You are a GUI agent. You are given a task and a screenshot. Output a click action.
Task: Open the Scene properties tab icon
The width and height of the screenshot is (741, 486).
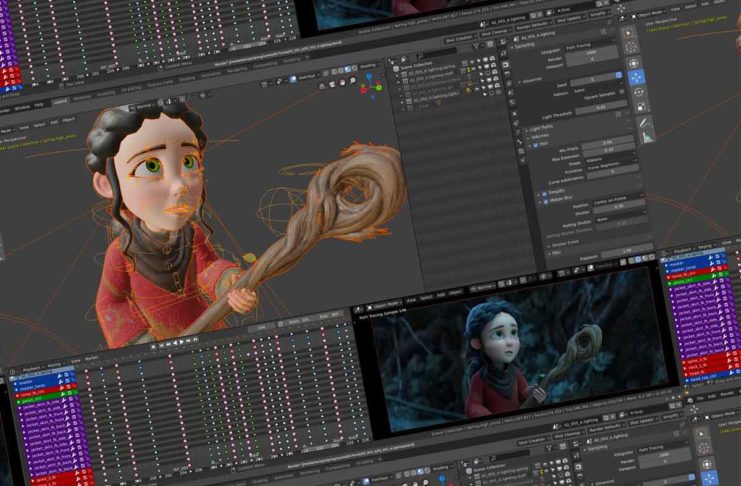511,94
